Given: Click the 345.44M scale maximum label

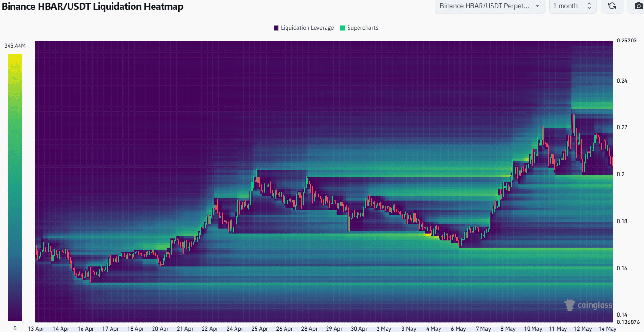Looking at the screenshot, I should click(15, 46).
